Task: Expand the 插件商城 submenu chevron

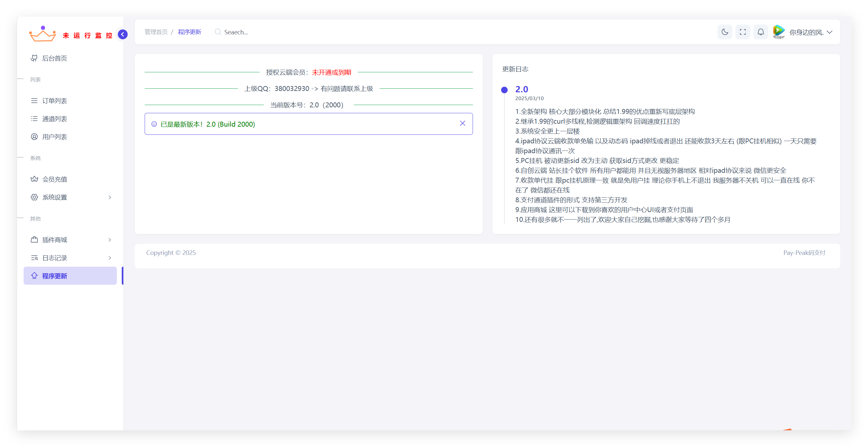Action: (x=110, y=240)
